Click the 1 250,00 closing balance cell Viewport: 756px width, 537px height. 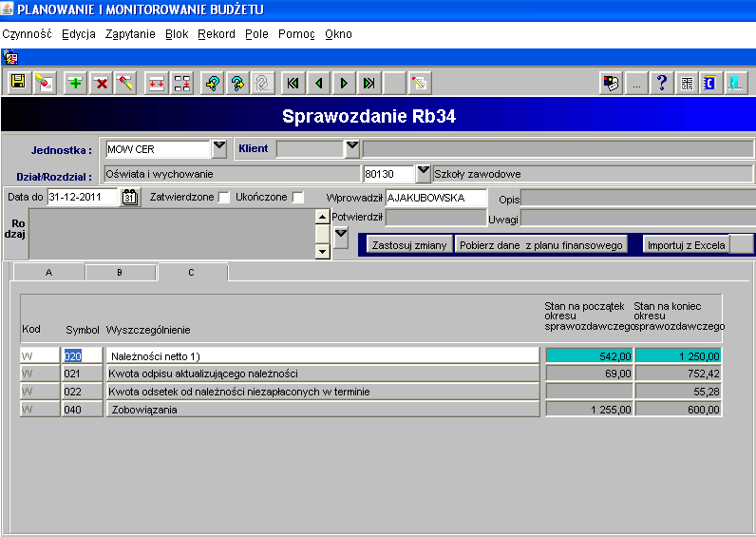click(678, 356)
